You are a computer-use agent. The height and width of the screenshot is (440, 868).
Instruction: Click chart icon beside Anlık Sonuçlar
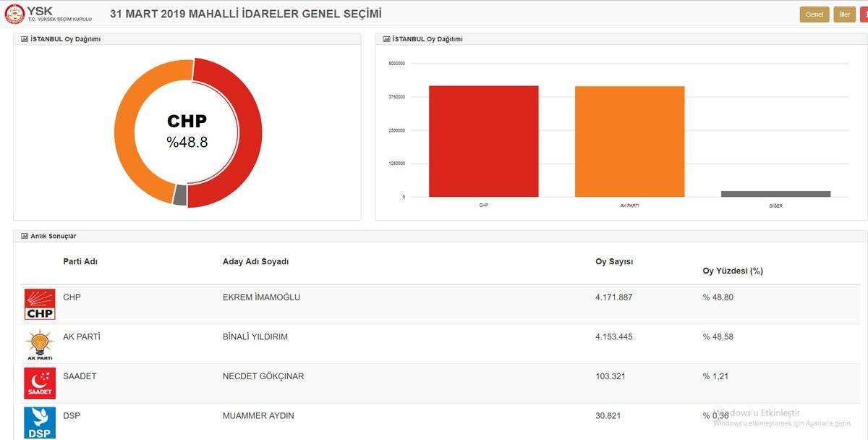25,236
